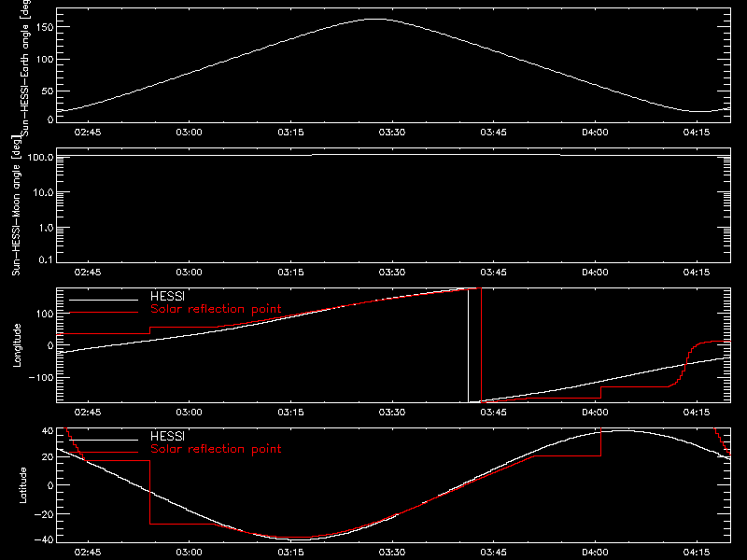Click the 100 tick on Longitude axis
Viewport: 747px width, 560px height.
coord(47,314)
